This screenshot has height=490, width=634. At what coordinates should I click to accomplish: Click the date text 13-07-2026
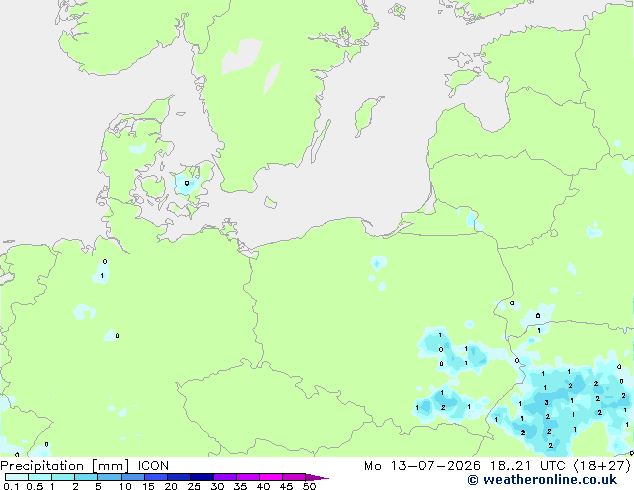pos(435,466)
